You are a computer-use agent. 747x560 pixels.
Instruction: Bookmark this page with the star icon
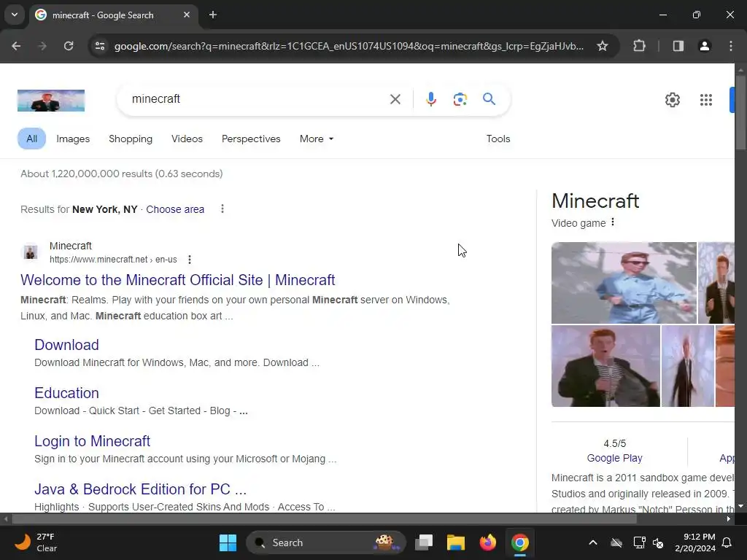pos(602,46)
